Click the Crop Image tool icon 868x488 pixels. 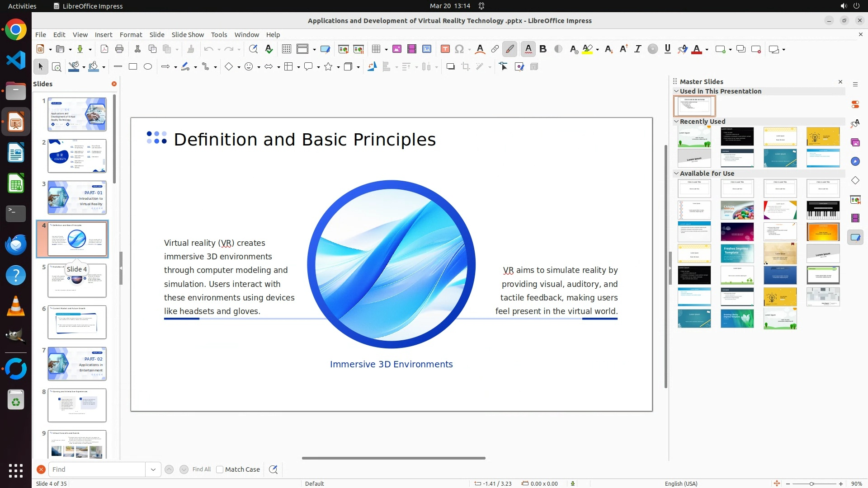click(466, 67)
